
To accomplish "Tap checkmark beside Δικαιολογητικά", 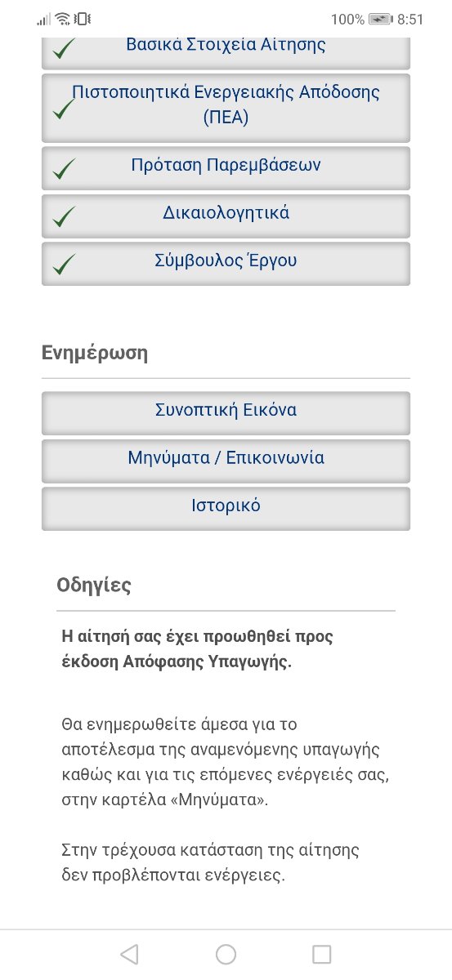I will point(64,216).
